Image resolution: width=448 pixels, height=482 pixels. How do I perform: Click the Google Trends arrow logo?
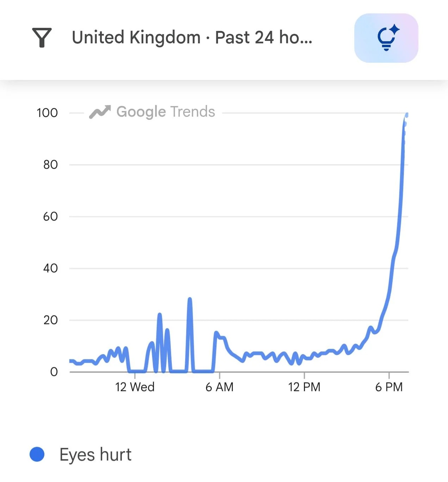click(x=100, y=112)
